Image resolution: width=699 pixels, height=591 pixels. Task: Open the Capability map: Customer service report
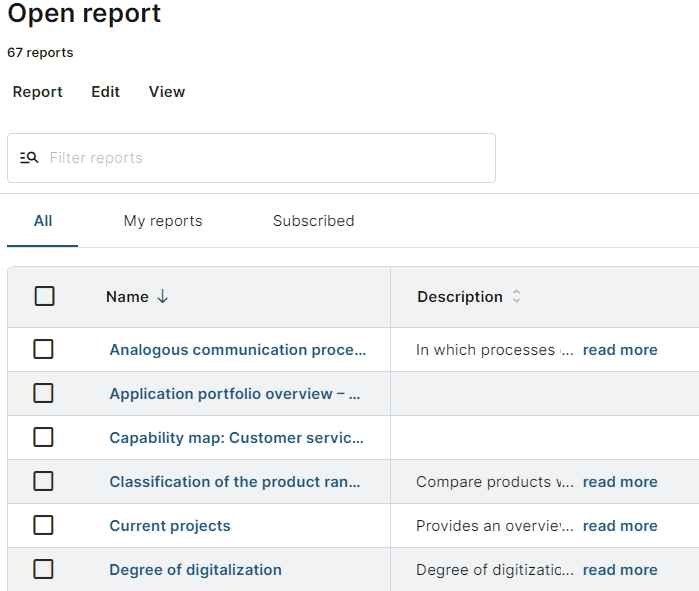[236, 438]
